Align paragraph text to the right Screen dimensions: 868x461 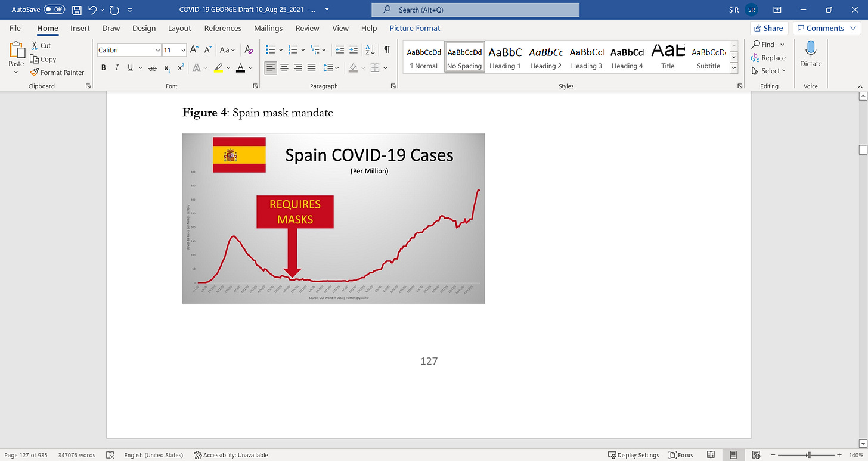pos(297,68)
